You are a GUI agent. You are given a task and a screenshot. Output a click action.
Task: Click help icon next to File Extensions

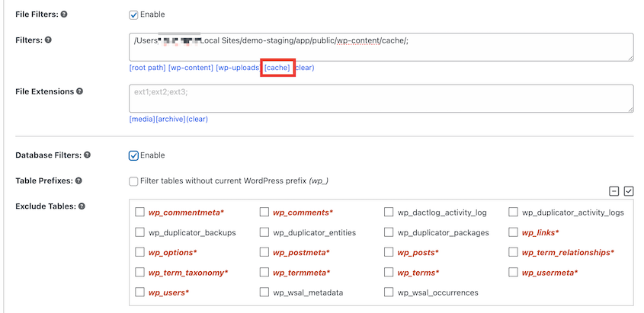(x=80, y=91)
